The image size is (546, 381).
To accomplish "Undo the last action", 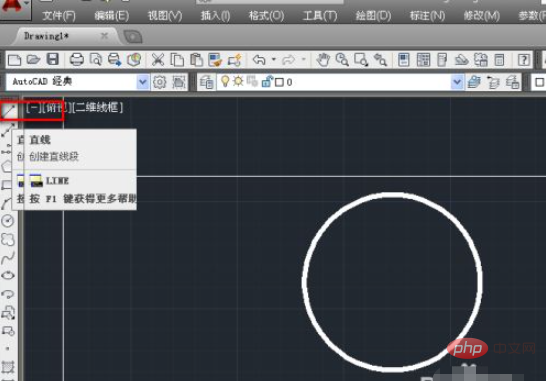I will (x=259, y=60).
